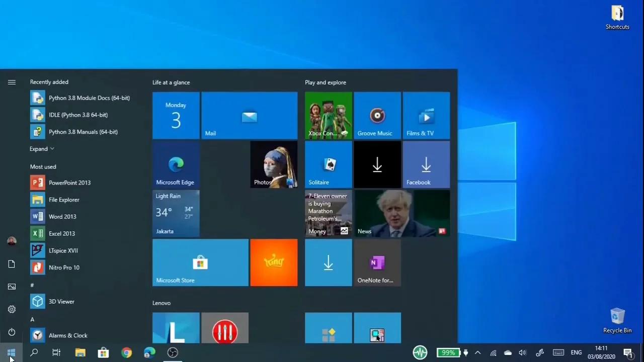Open PowerPoint 2013 from Most used
The width and height of the screenshot is (644, 362).
coord(69,183)
